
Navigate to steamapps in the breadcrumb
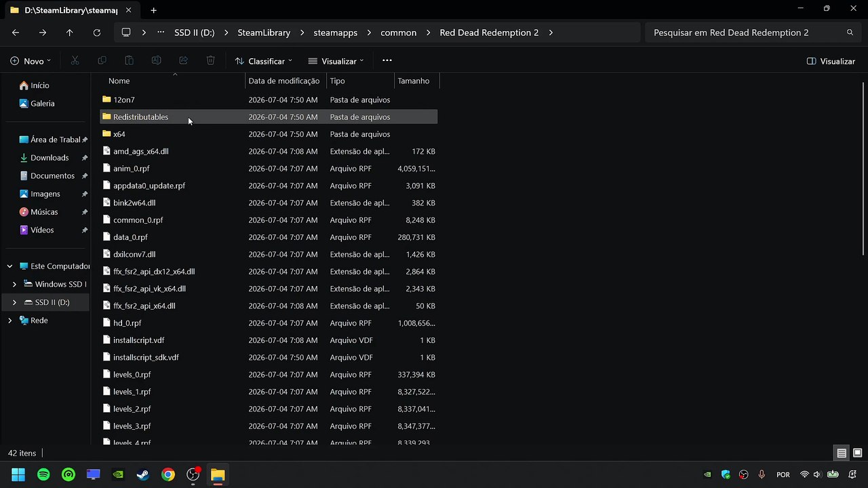[336, 33]
